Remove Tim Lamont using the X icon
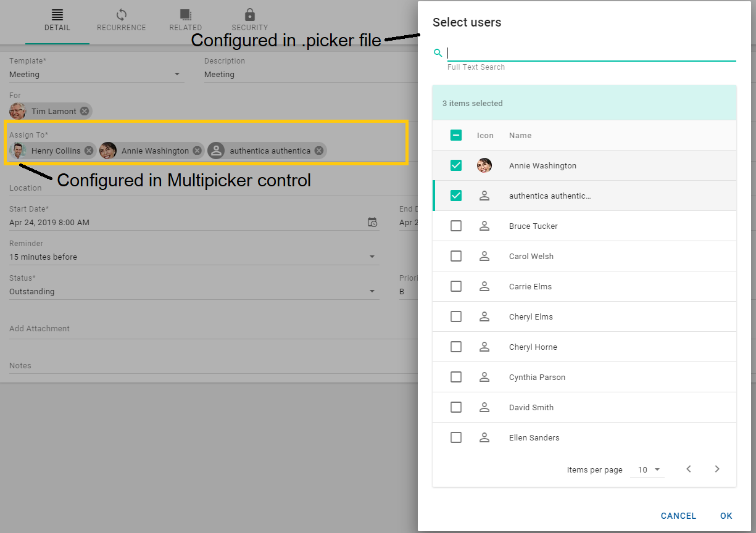This screenshot has width=756, height=533. (x=84, y=111)
